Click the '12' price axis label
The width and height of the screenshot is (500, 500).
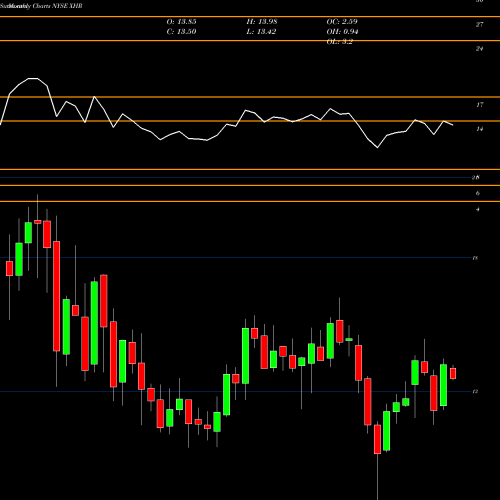[475, 391]
